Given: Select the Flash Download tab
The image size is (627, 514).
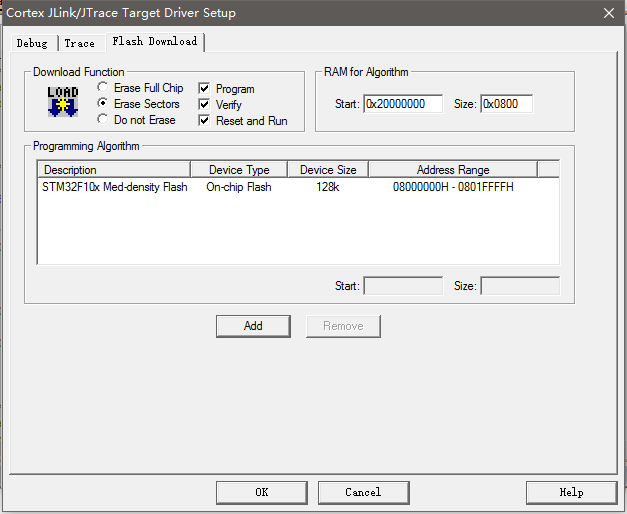Looking at the screenshot, I should [155, 42].
